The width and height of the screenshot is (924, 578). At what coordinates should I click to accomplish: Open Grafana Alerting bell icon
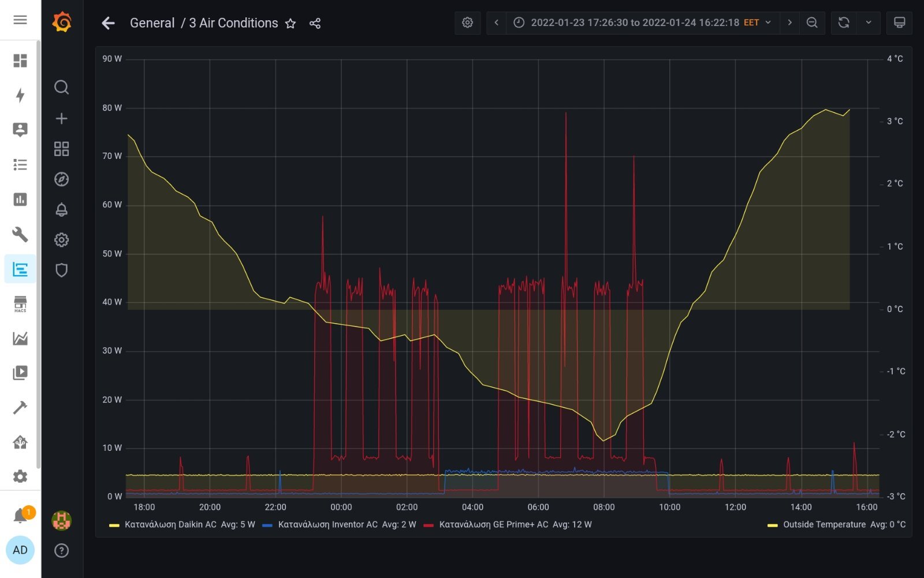[62, 209]
